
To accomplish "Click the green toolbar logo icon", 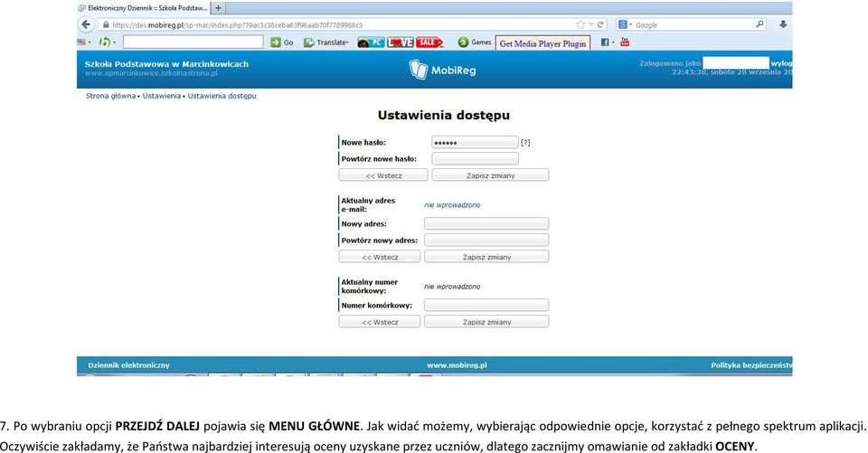I will coord(104,42).
